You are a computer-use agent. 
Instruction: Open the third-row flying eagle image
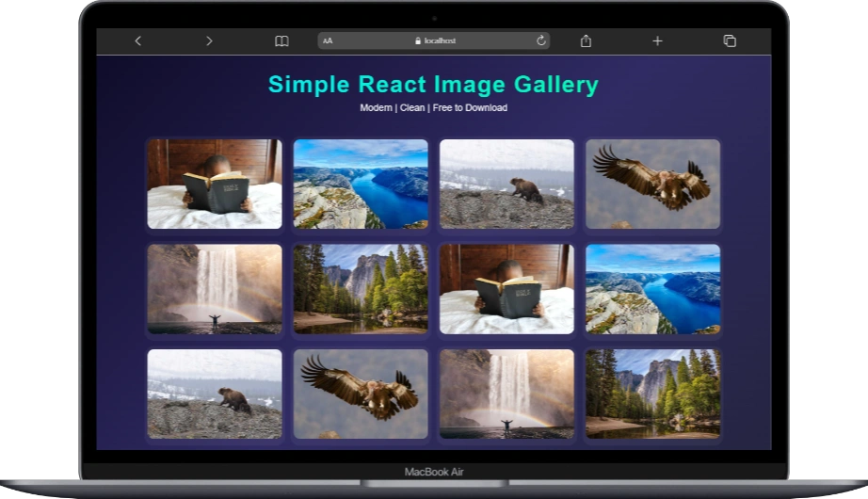pos(361,394)
